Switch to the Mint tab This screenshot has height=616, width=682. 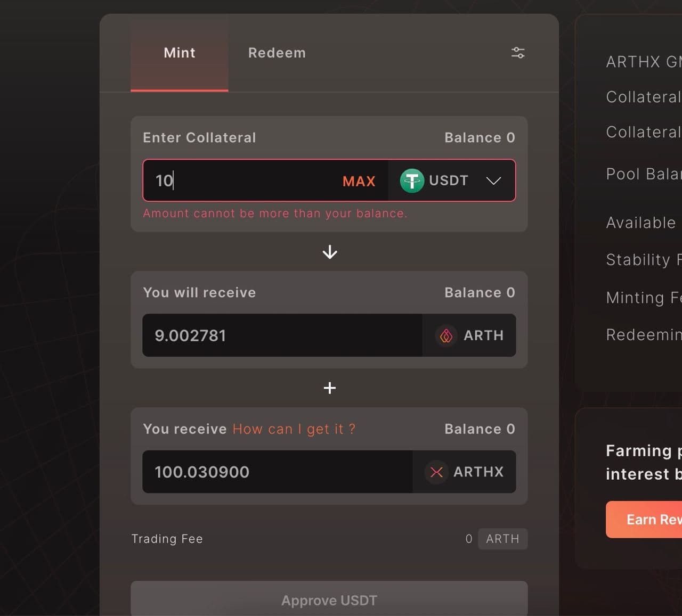pos(180,53)
